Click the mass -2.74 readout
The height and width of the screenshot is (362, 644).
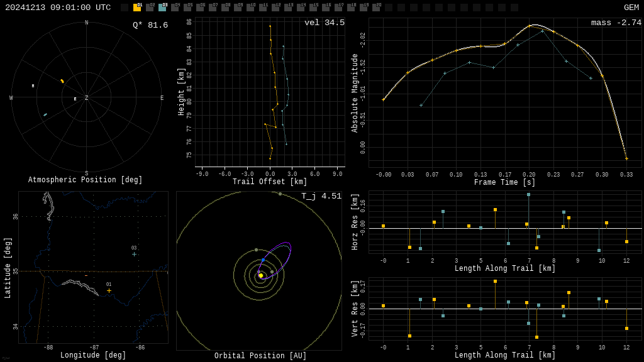click(616, 23)
